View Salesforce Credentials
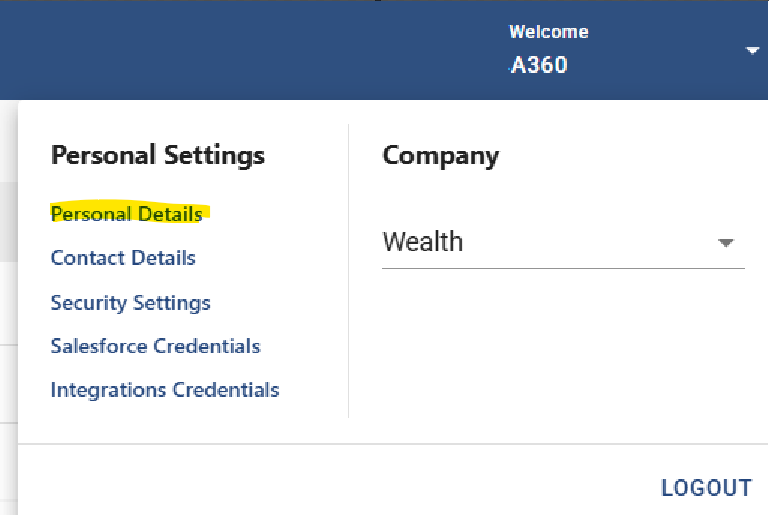The image size is (769, 515). click(x=155, y=346)
